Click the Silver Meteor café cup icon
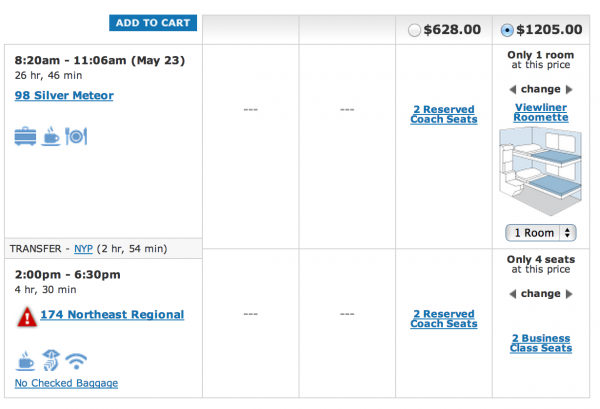The height and width of the screenshot is (409, 600). (x=51, y=136)
